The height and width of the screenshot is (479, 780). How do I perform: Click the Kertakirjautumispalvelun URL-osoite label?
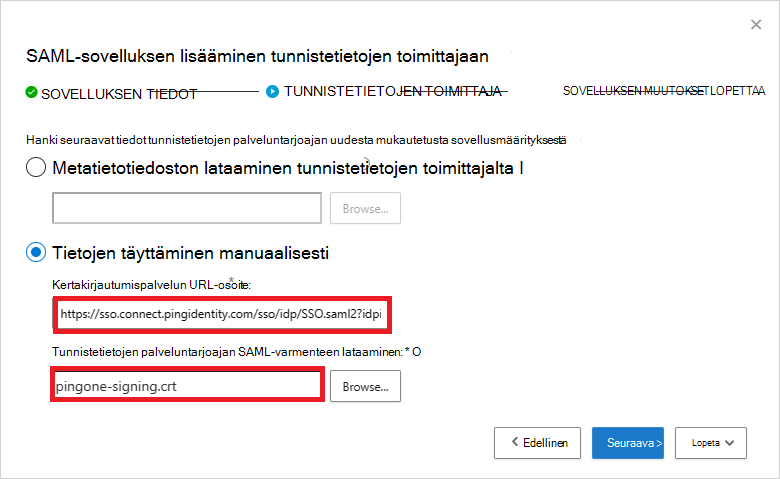coord(151,285)
